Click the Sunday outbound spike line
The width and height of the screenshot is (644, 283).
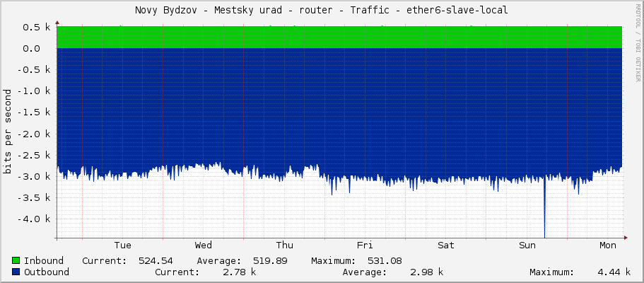click(544, 208)
